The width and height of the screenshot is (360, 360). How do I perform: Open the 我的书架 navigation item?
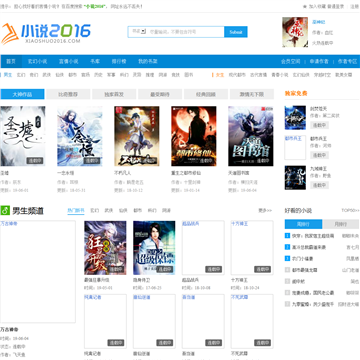tap(148, 61)
